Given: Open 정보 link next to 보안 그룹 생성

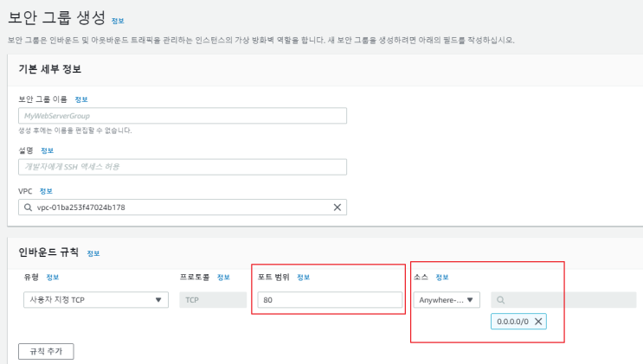Looking at the screenshot, I should [118, 21].
